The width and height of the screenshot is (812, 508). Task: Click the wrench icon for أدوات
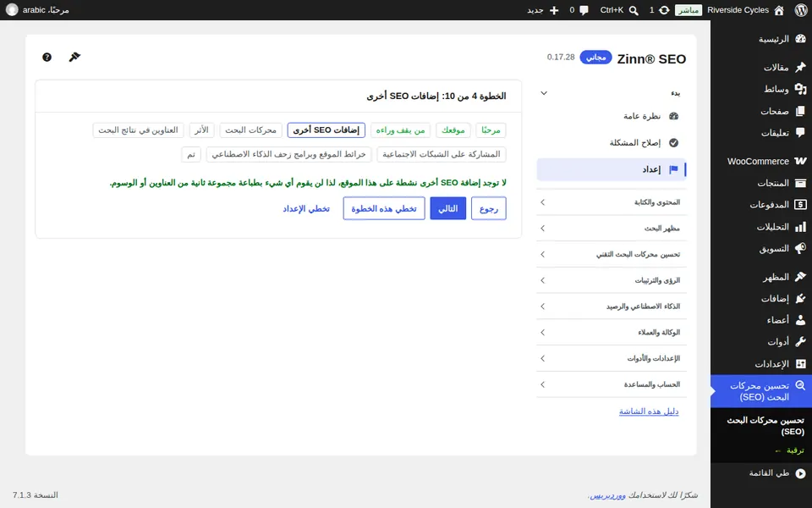coord(801,342)
